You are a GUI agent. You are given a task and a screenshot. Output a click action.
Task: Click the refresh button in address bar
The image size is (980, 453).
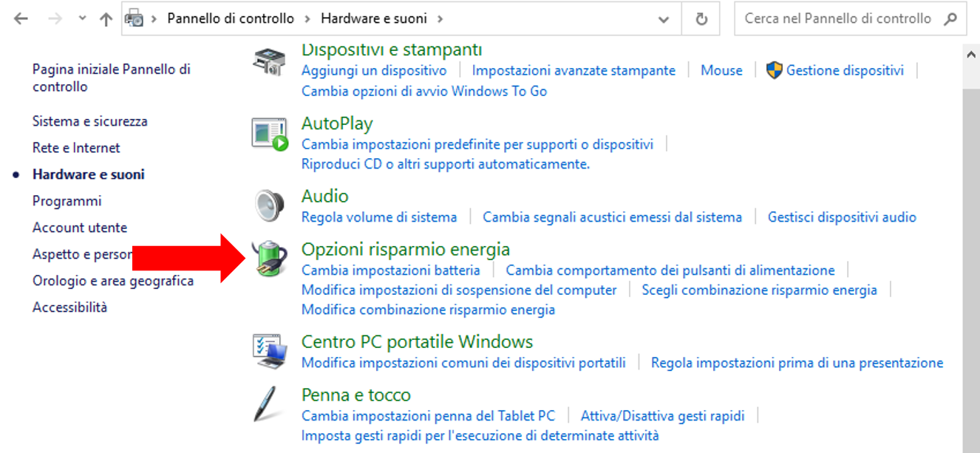(x=702, y=19)
